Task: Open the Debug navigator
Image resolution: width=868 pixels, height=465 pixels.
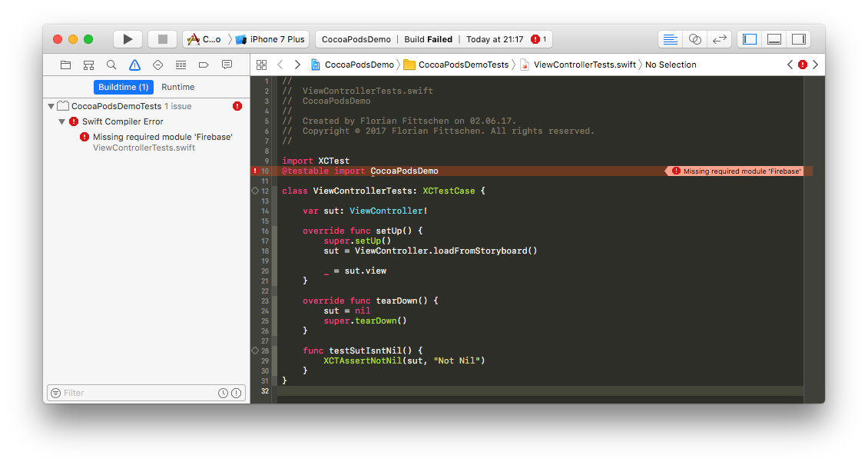Action: [181, 65]
